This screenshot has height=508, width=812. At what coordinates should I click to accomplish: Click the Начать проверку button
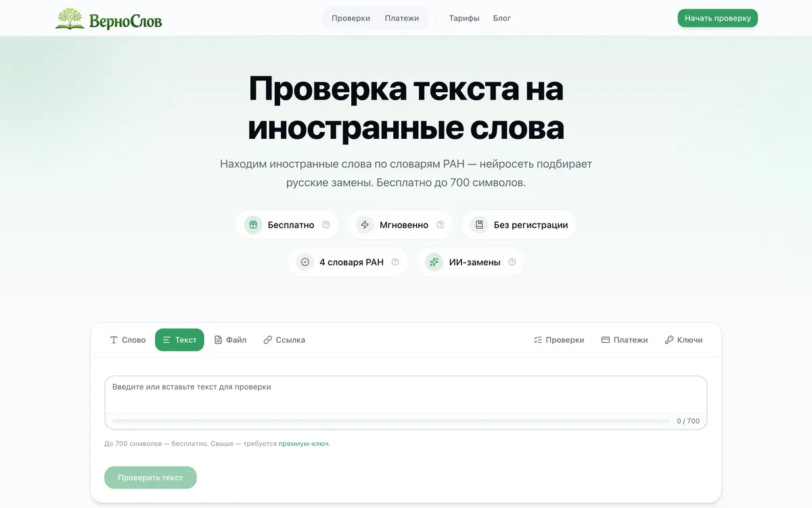point(718,18)
